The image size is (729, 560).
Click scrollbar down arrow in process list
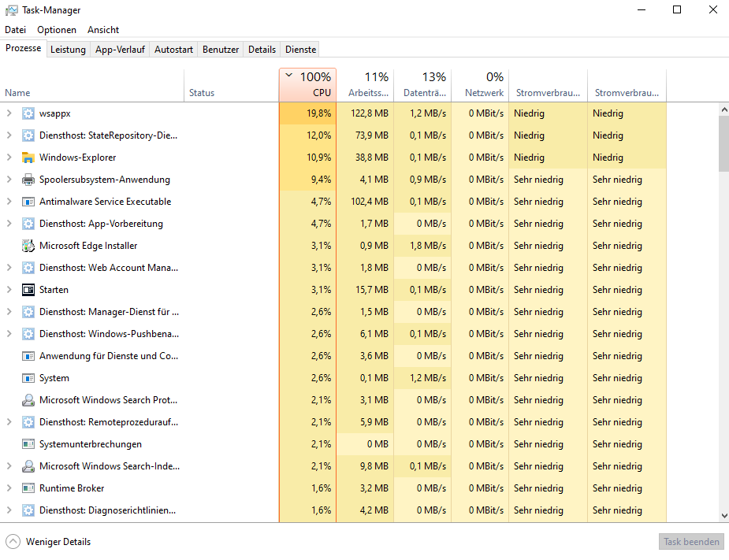tap(724, 515)
